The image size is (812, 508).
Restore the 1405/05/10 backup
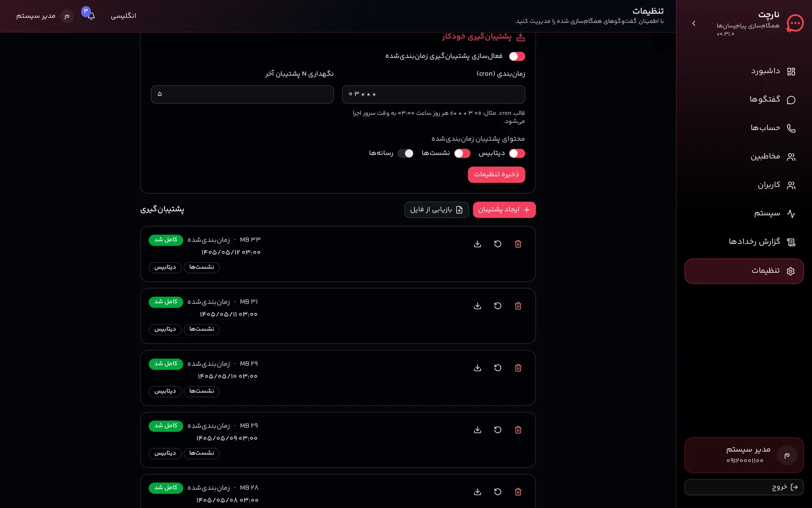498,368
